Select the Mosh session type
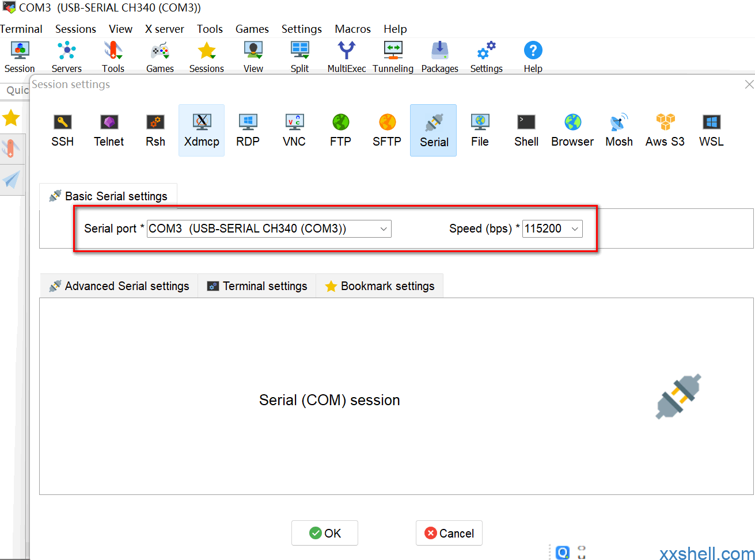 [x=619, y=131]
